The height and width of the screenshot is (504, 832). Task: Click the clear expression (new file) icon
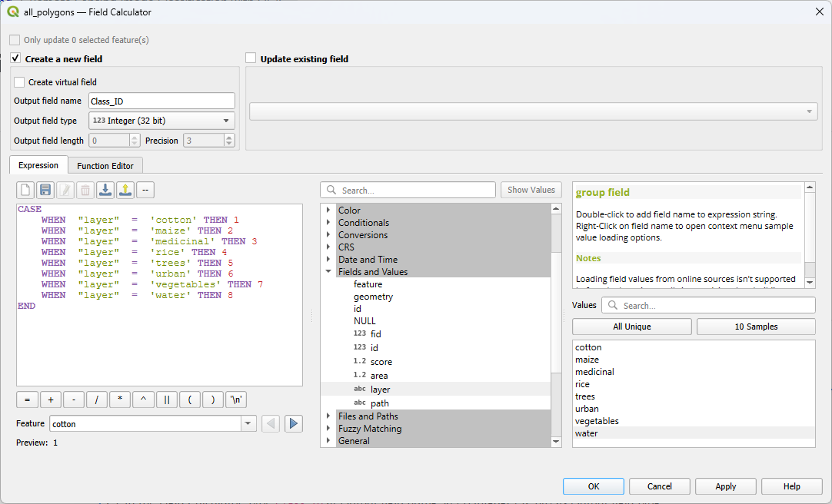[25, 190]
